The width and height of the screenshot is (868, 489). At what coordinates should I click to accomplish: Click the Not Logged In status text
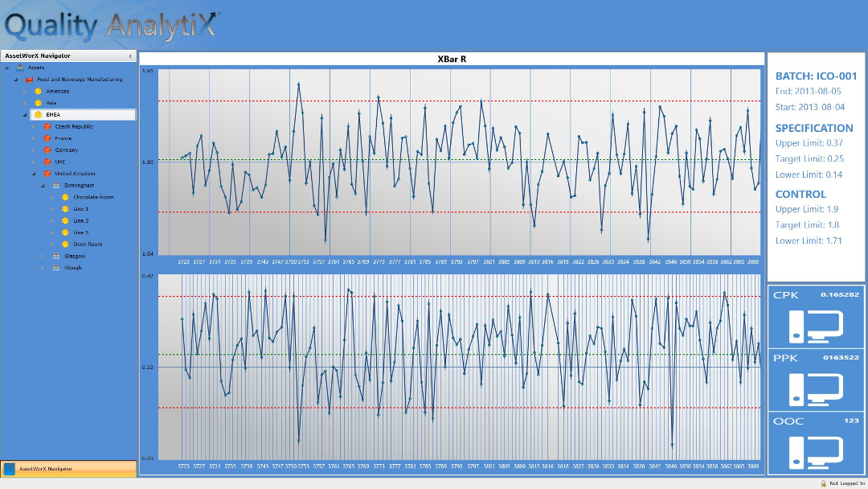pos(846,483)
